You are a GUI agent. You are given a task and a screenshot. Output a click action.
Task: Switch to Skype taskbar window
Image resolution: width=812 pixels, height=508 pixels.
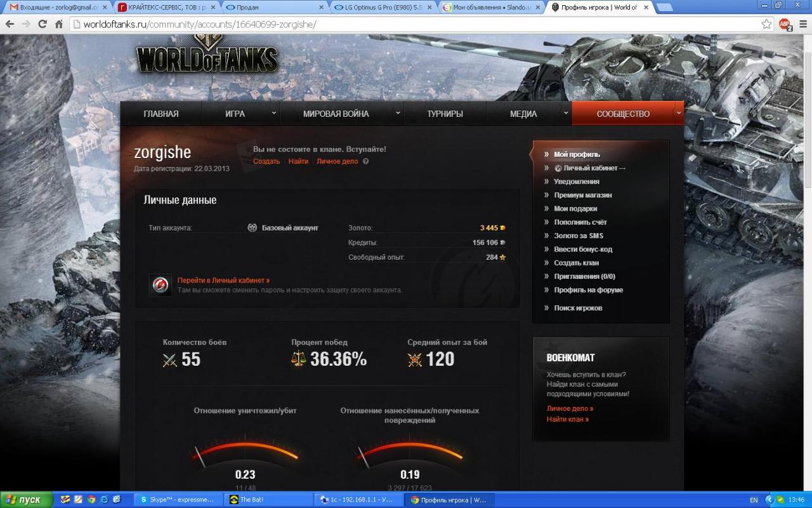(x=180, y=500)
